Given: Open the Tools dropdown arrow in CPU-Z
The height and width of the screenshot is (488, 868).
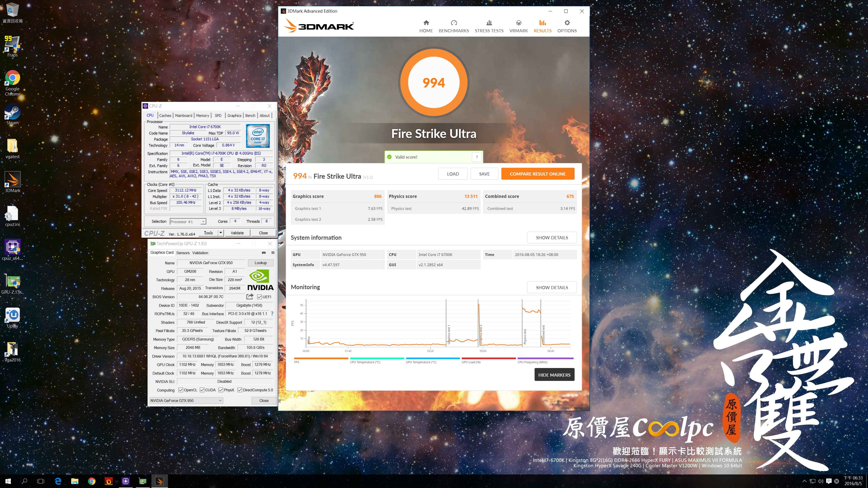Looking at the screenshot, I should tap(221, 233).
